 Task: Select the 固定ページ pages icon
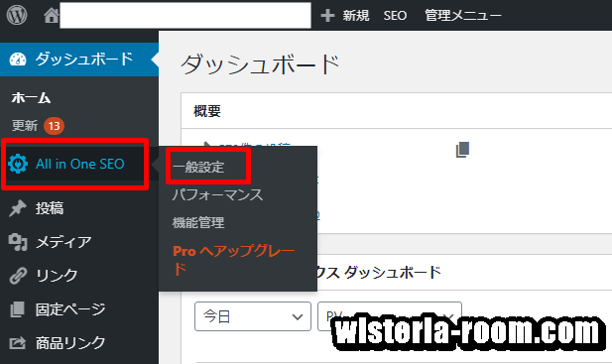(18, 309)
